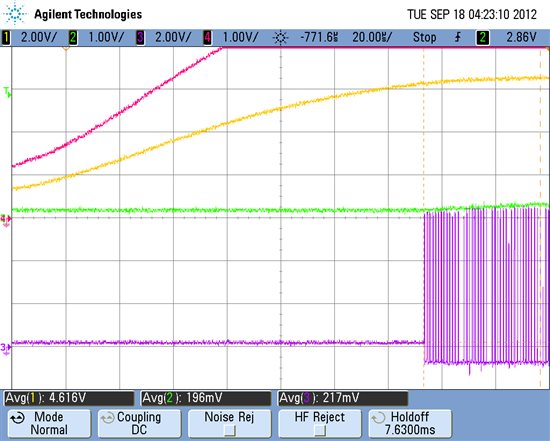This screenshot has width=550, height=441.
Task: Click the trigger level value 2.86V
Action: click(x=521, y=37)
